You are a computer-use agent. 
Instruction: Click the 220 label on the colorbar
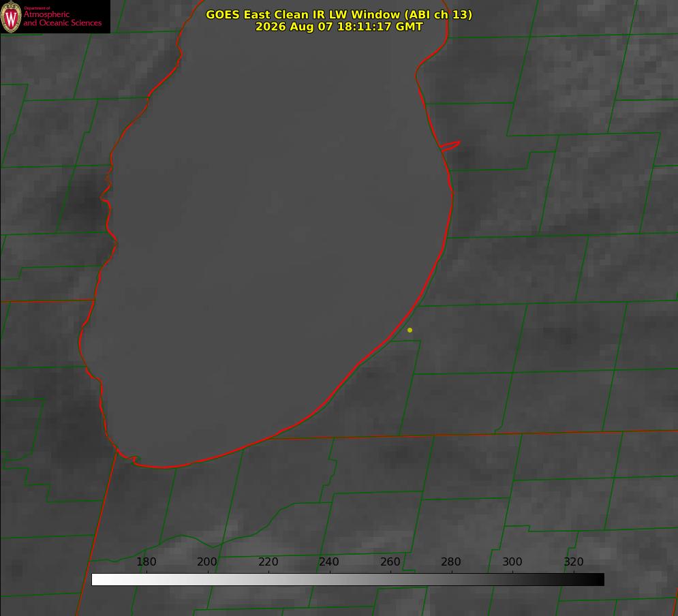coord(268,561)
